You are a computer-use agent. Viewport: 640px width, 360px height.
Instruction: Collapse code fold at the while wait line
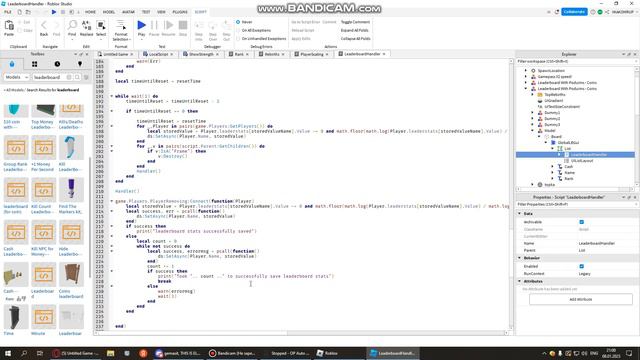[x=111, y=96]
